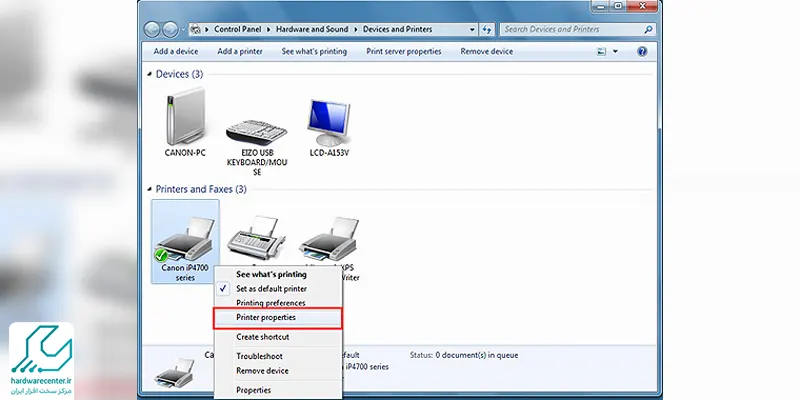Viewport: 800px width, 400px height.
Task: Click the Back navigation arrow
Action: 152,30
